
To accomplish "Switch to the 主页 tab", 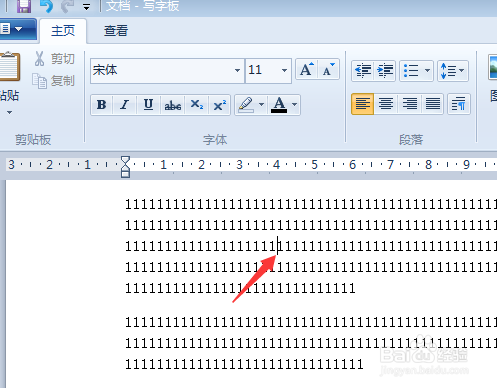I will (63, 31).
